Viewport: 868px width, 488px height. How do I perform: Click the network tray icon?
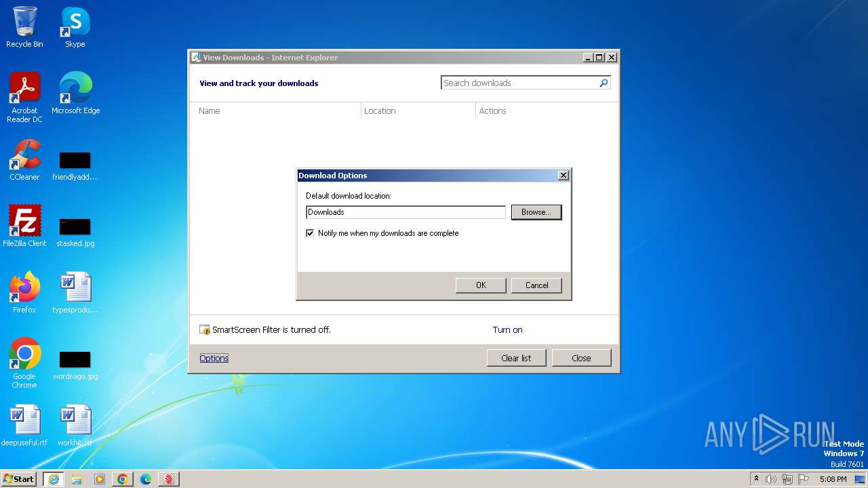point(787,479)
